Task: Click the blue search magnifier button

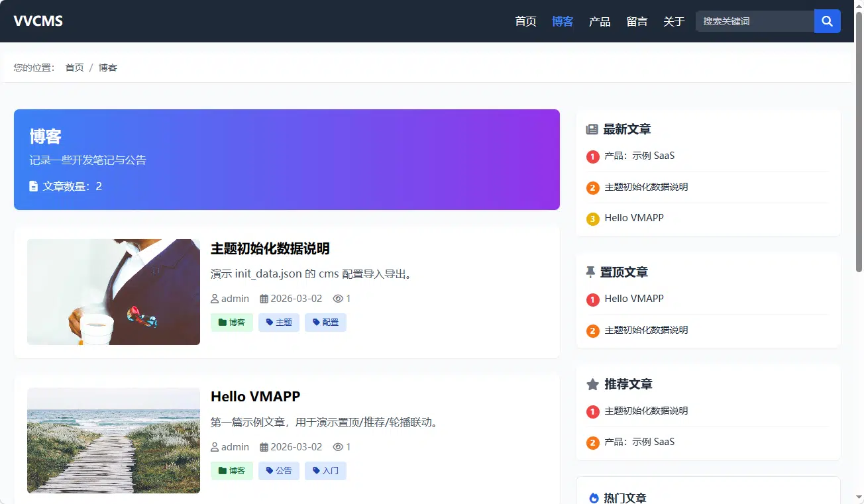Action: 827,21
